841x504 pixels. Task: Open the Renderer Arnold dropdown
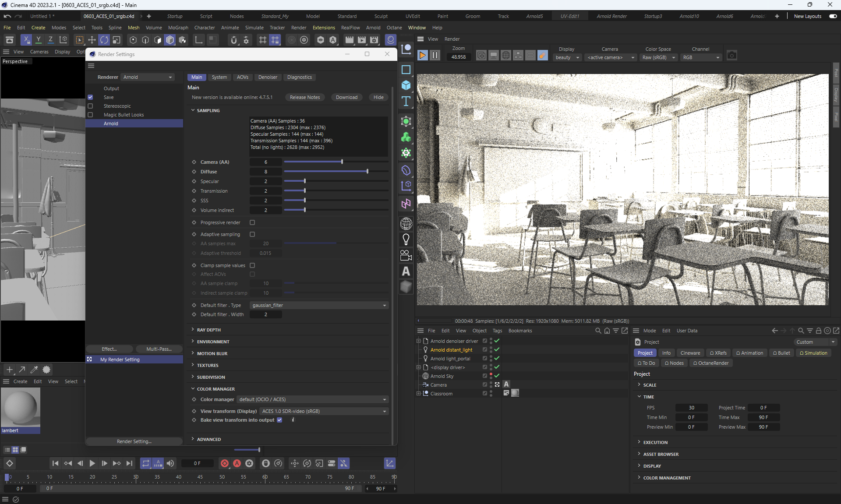point(148,77)
